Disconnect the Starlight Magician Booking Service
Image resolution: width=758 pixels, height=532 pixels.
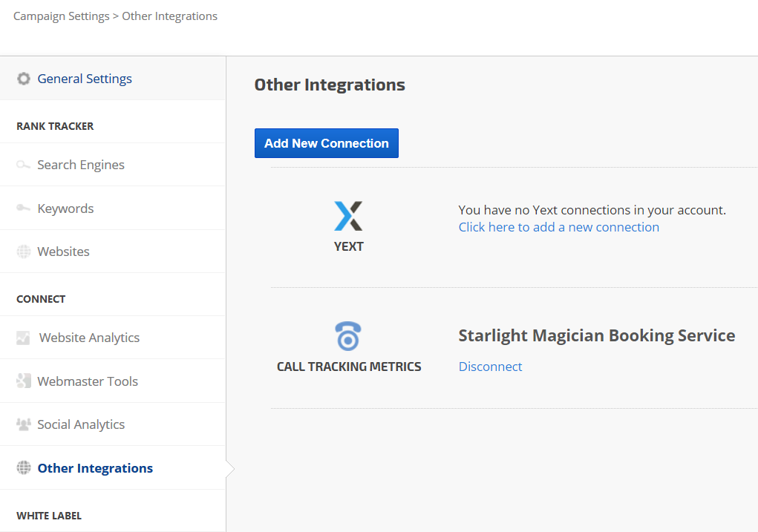point(490,367)
